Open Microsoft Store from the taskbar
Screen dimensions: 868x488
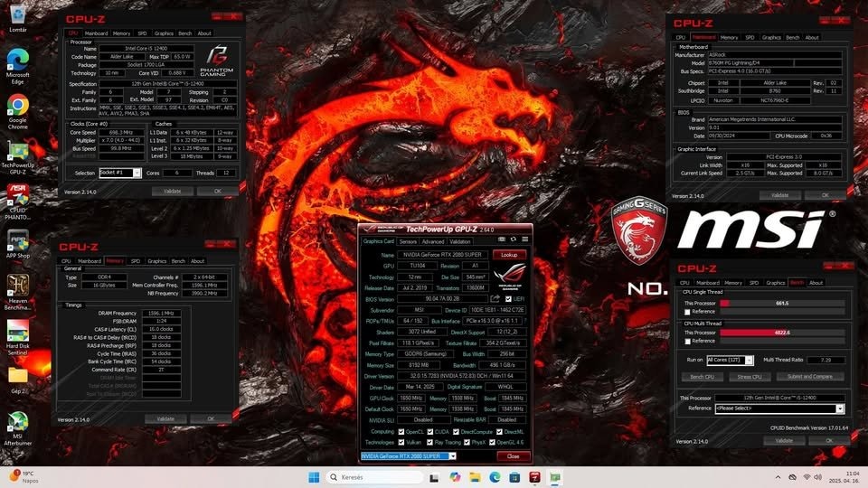tap(514, 477)
